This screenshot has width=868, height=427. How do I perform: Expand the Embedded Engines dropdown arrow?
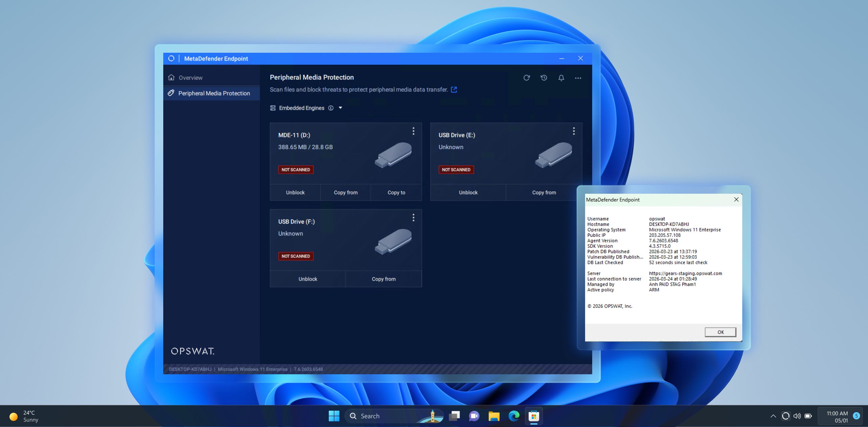[x=340, y=108]
